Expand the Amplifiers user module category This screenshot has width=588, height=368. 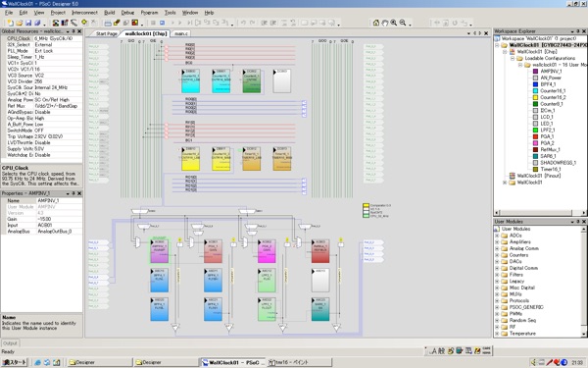tap(497, 241)
